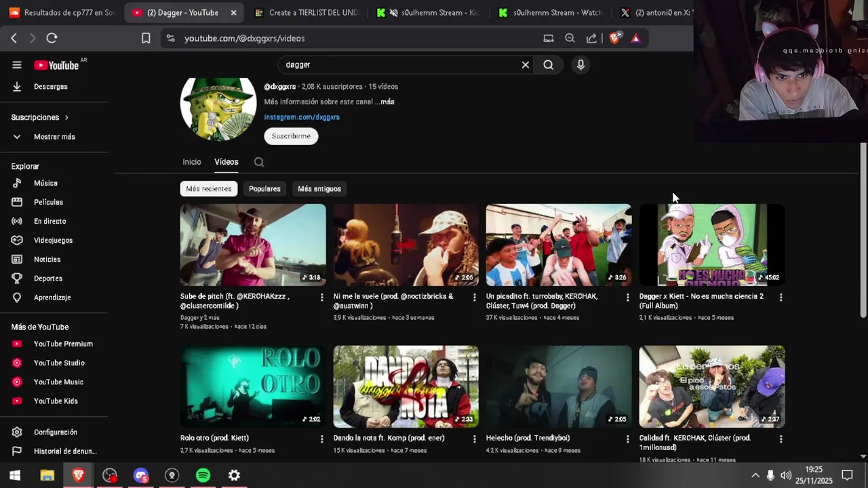
Task: Select the Más recientes filter chip
Action: 209,188
